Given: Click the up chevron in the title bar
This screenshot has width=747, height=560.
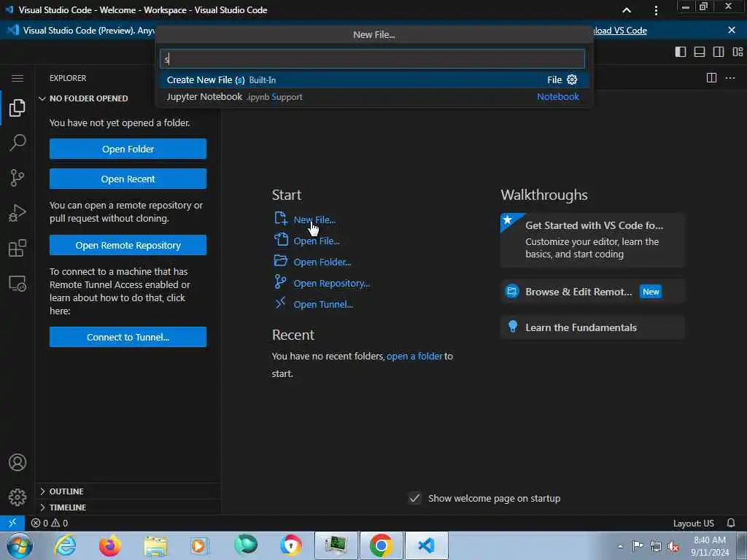Looking at the screenshot, I should [x=627, y=10].
